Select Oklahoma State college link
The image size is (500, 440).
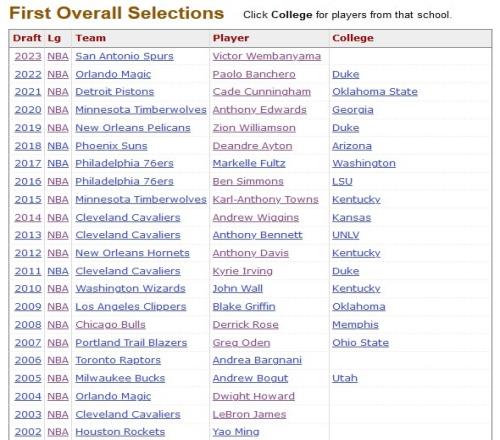coord(375,92)
